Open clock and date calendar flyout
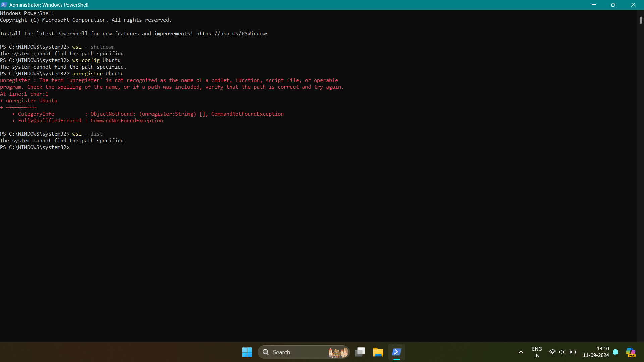Screen dimensions: 644x362 (x=596, y=352)
